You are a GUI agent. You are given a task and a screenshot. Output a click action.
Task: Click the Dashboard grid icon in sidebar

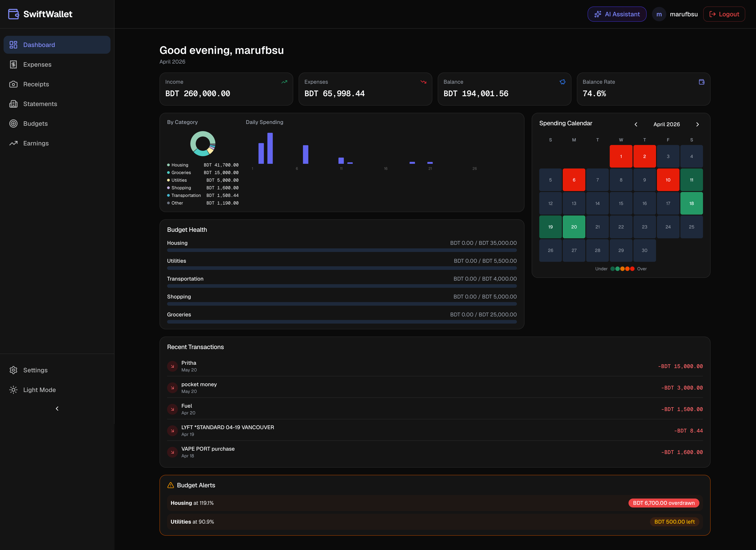[13, 45]
